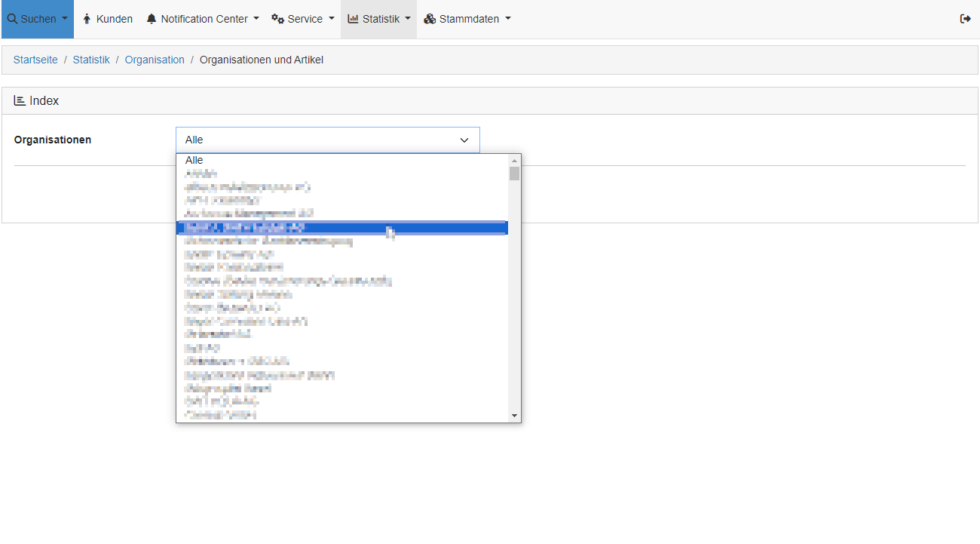Viewport: 980px width, 544px height.
Task: Click the magnifier icon in Suchen
Action: tap(12, 19)
